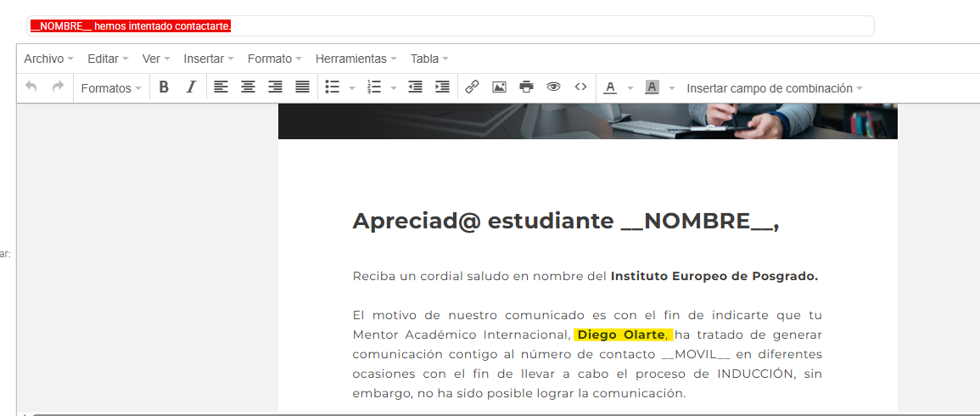Image resolution: width=980 pixels, height=416 pixels.
Task: Toggle italic formatting
Action: pos(191,87)
